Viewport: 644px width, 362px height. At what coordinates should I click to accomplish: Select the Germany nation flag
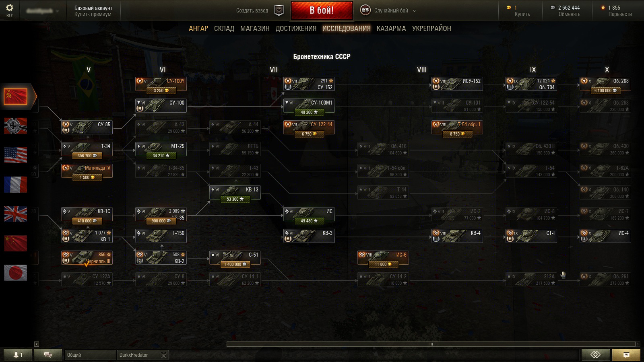[x=15, y=126]
